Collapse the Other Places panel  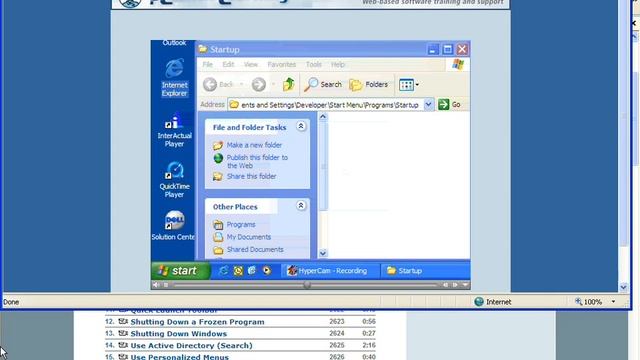pyautogui.click(x=301, y=205)
